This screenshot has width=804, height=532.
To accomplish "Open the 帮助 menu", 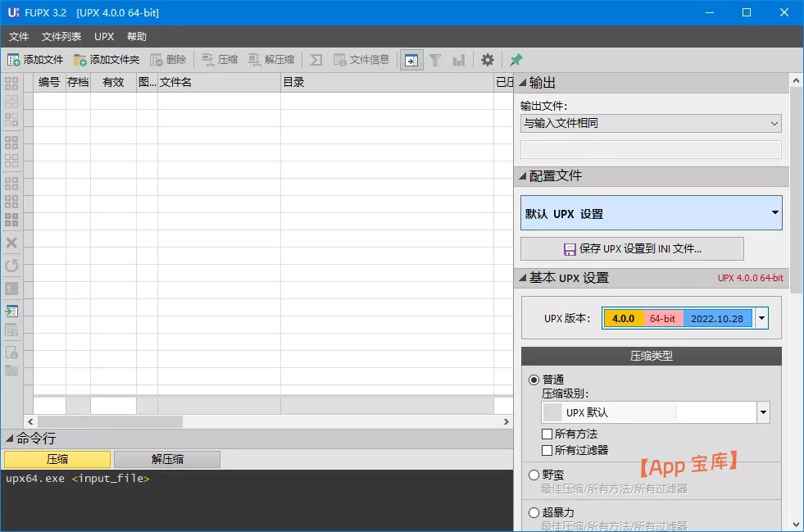I will [x=137, y=37].
